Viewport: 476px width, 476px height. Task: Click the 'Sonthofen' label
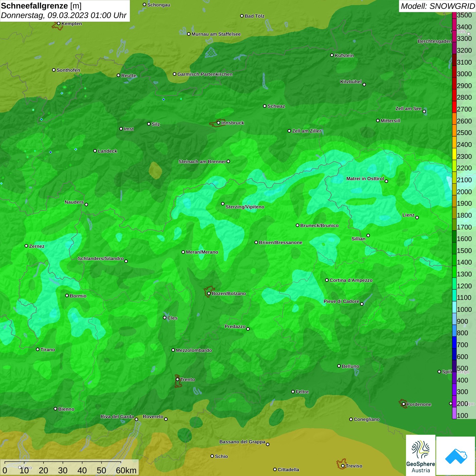click(68, 70)
